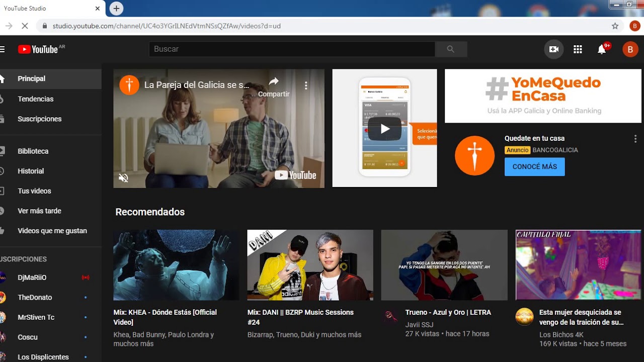This screenshot has width=644, height=362.
Task: Click title Trueno - Azul y Oro | LETRA
Action: click(448, 312)
